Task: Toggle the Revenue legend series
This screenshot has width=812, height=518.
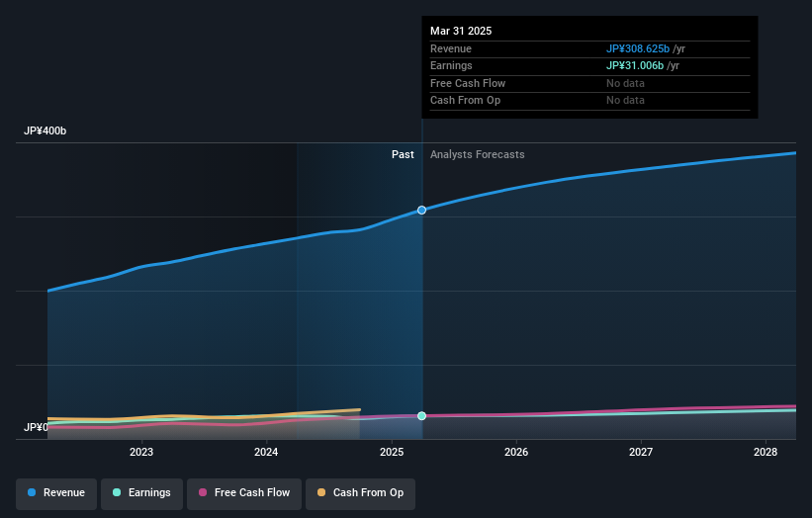Action: coord(56,492)
